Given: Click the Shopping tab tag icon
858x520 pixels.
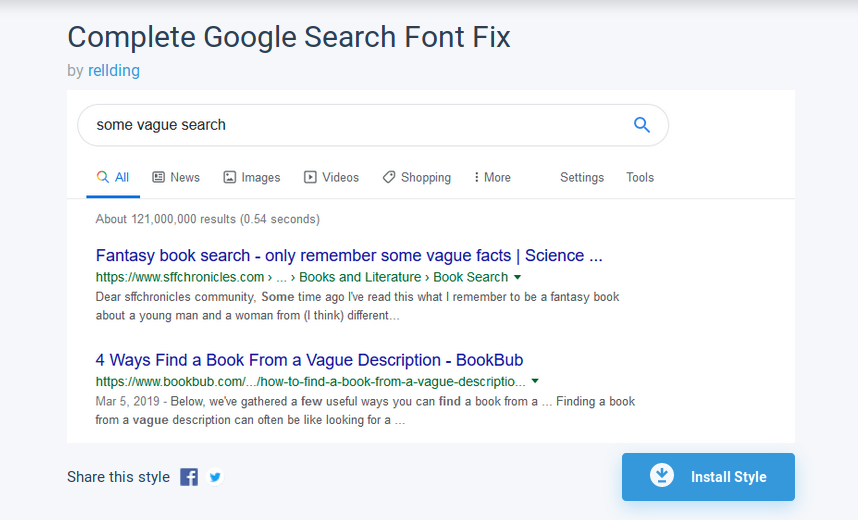Looking at the screenshot, I should (x=389, y=177).
